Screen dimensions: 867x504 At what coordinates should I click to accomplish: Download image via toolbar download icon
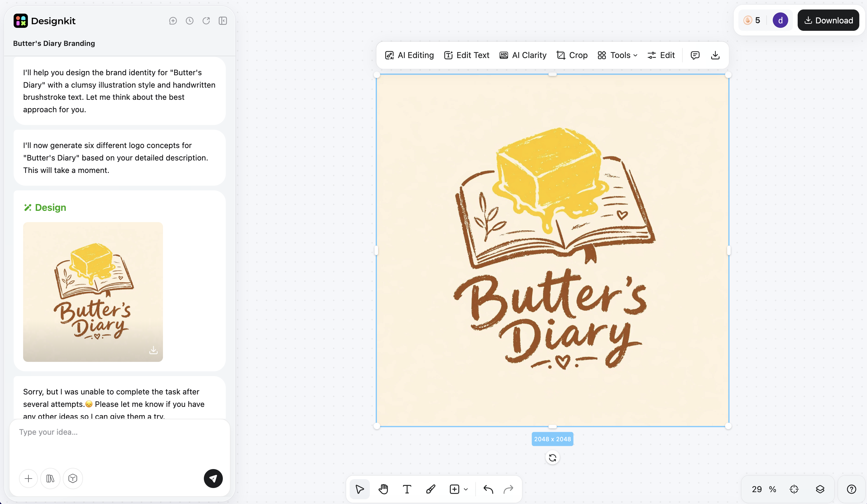click(x=715, y=55)
